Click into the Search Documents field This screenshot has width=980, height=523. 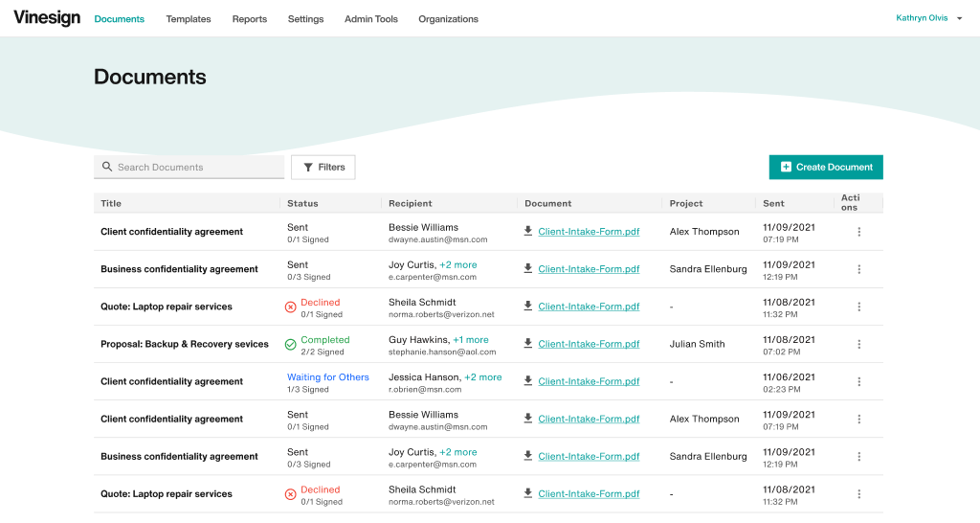[x=196, y=167]
